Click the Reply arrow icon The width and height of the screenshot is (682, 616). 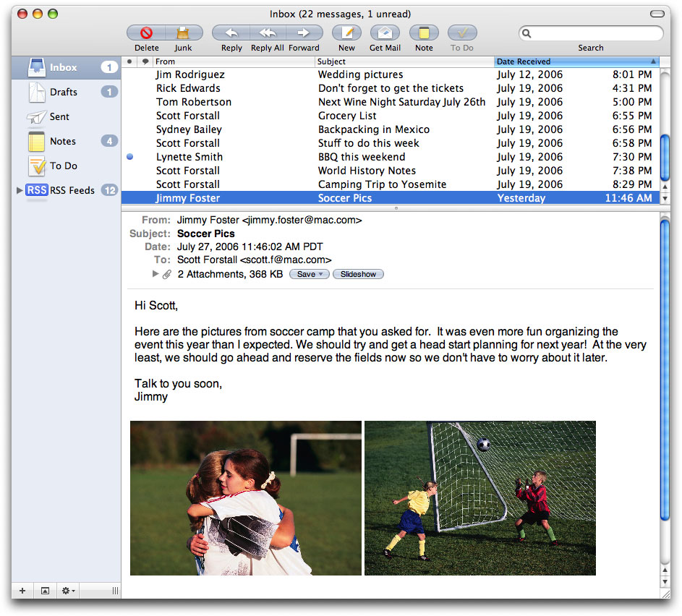[x=231, y=33]
